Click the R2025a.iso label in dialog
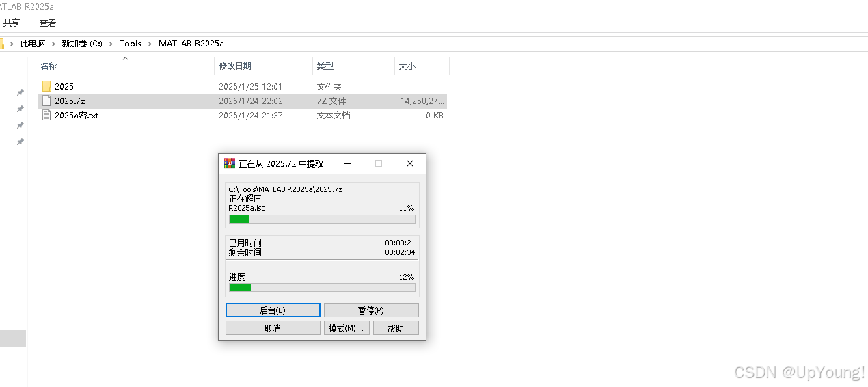Screen dimensions: 868x387 point(247,208)
